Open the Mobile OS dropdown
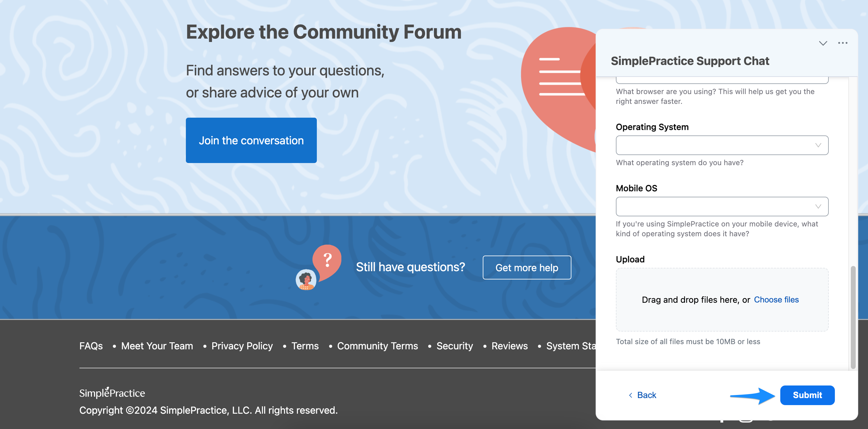 [x=722, y=207]
